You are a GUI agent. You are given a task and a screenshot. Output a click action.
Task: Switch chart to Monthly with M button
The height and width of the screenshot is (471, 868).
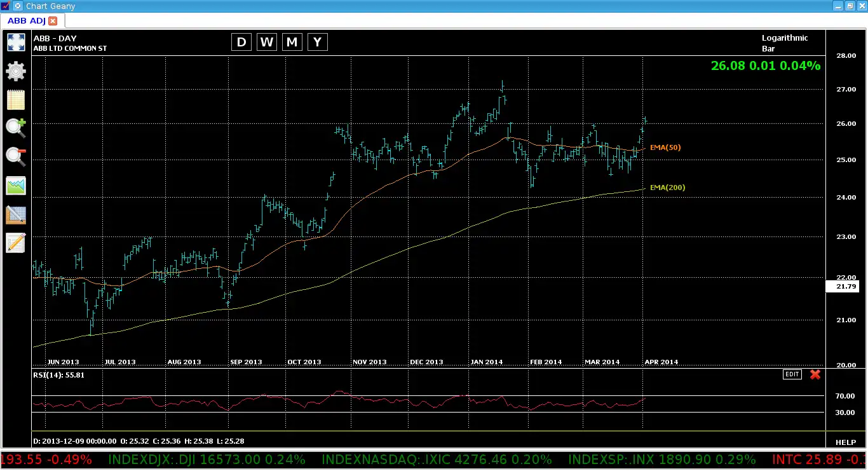click(292, 42)
